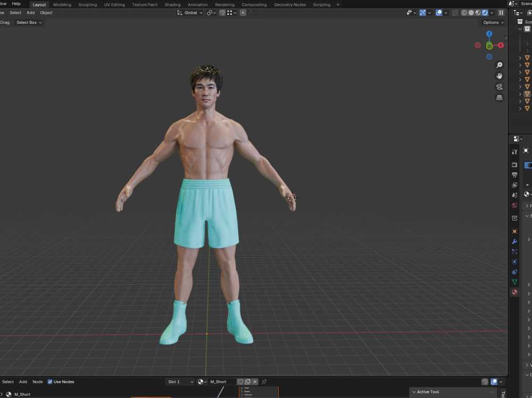Duplicate the M_Short material
The height and width of the screenshot is (398, 532).
click(x=248, y=382)
